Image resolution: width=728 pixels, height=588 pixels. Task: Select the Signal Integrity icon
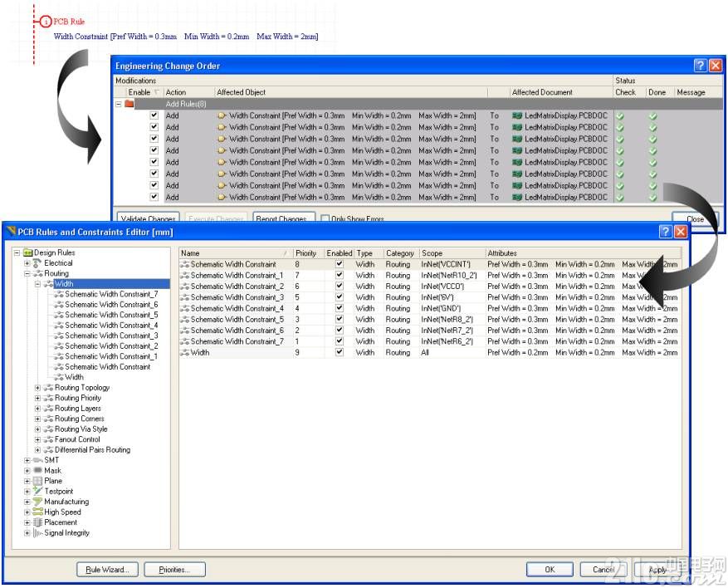tap(37, 533)
